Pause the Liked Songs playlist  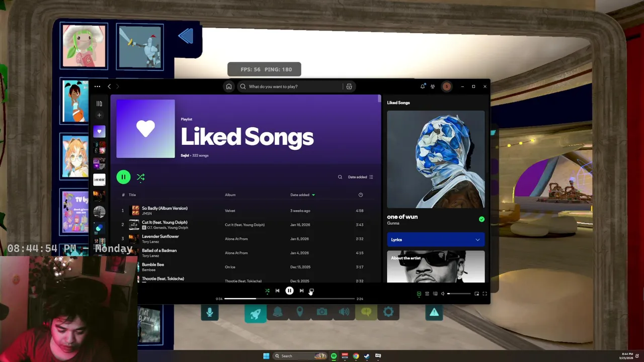pos(123,177)
